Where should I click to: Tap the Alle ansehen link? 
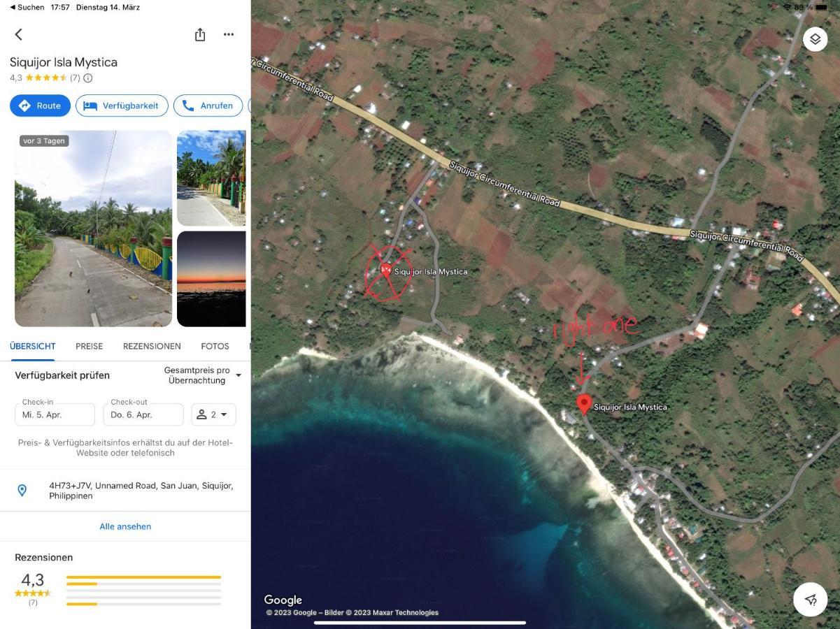tap(125, 526)
